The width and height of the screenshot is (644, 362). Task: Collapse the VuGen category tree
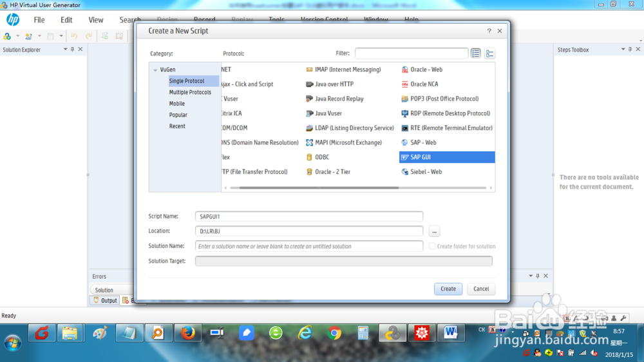(155, 70)
